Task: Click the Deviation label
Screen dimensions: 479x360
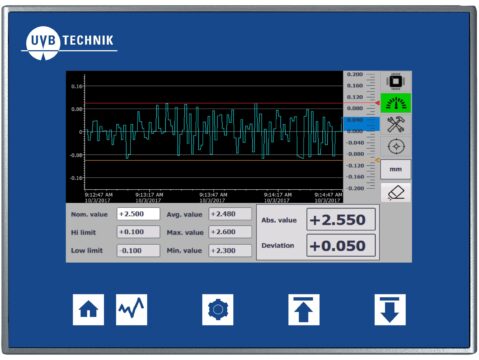Action: coord(278,245)
